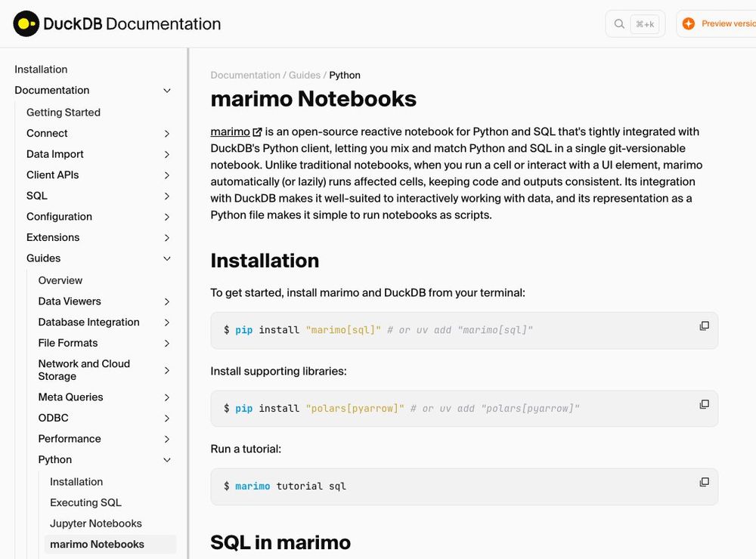756x559 pixels.
Task: Open Installation in the top sidebar
Action: (41, 69)
